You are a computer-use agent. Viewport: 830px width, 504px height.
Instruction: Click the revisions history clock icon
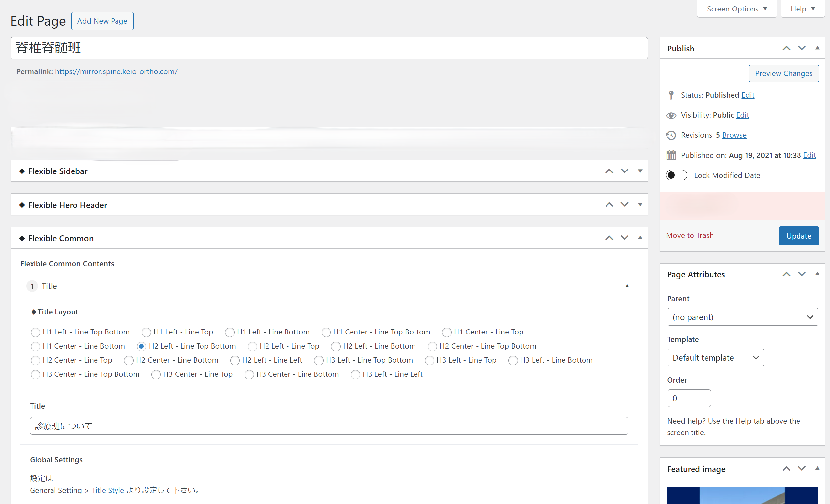pyautogui.click(x=671, y=135)
